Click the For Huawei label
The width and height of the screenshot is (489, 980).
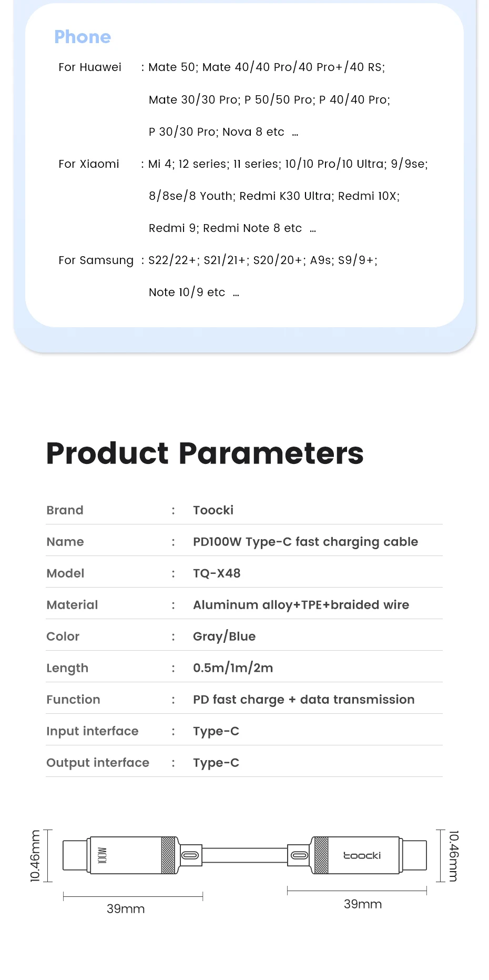tap(90, 67)
